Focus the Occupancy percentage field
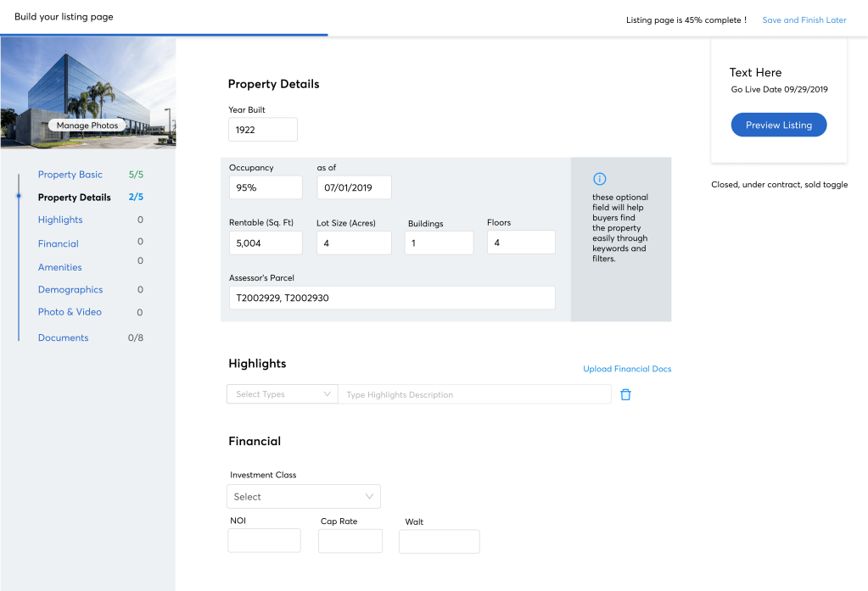This screenshot has width=868, height=591. coord(265,187)
